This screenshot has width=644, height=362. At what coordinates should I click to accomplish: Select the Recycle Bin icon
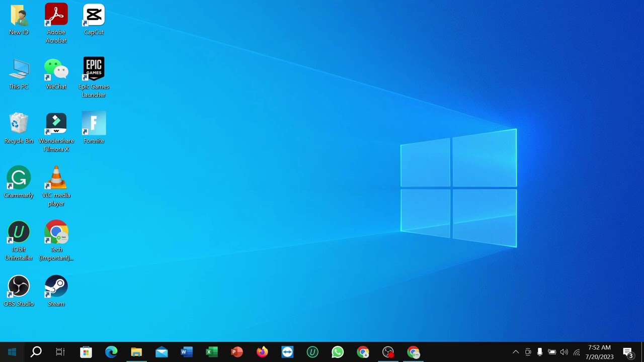tap(19, 129)
